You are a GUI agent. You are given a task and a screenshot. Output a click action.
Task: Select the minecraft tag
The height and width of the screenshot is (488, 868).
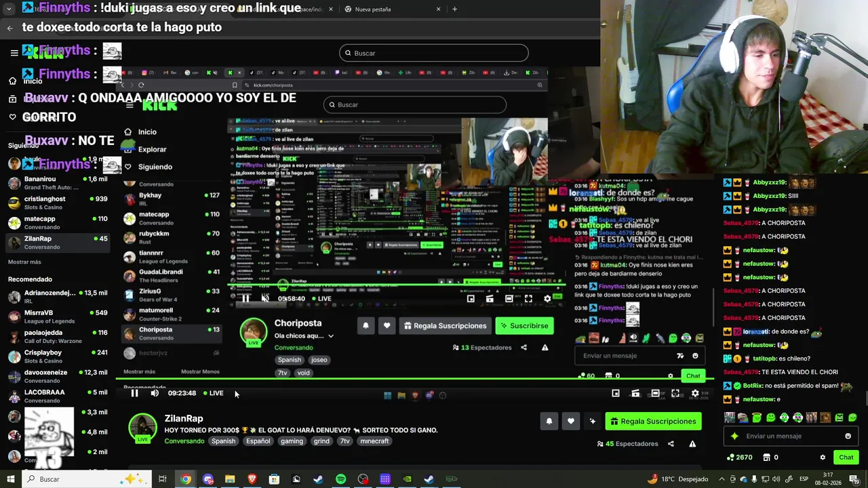coord(374,441)
